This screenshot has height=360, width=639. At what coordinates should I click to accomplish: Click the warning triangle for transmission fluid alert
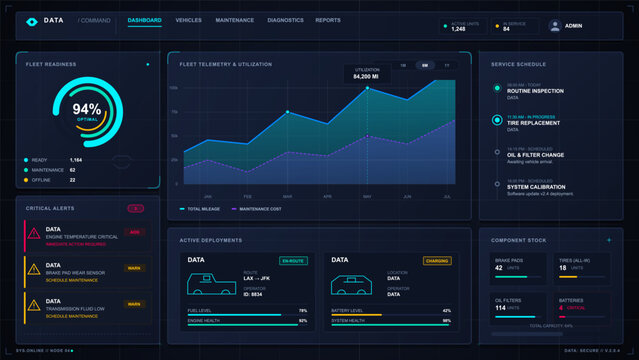click(x=34, y=305)
